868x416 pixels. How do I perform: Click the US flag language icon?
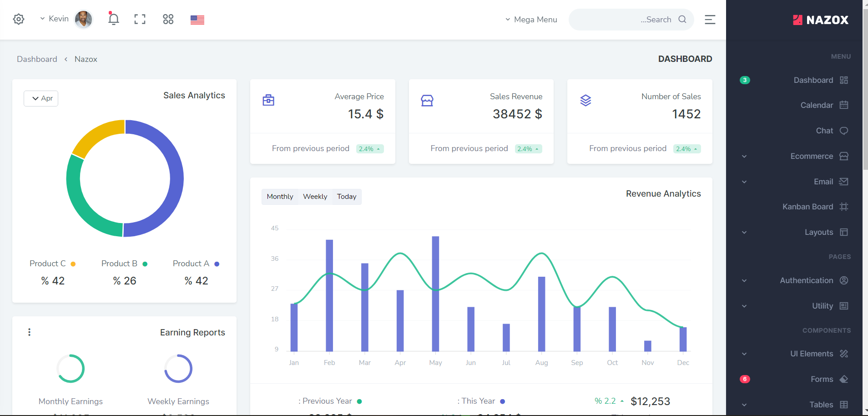(x=197, y=20)
